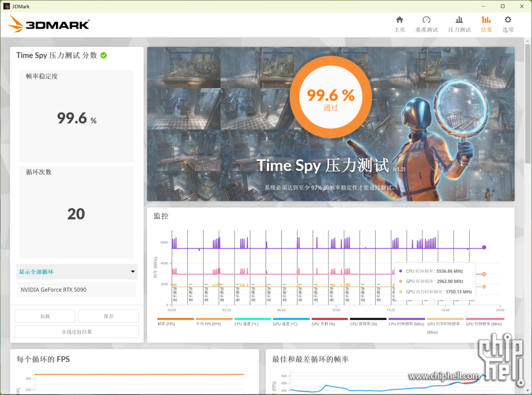Image resolution: width=532 pixels, height=395 pixels.
Task: Toggle the blue GPU 温度 legend item
Action: coord(291,322)
